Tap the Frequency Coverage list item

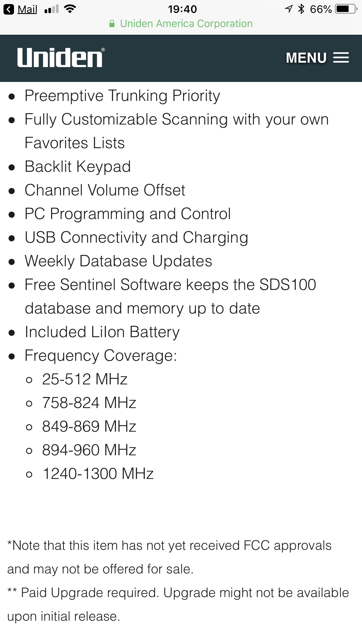click(101, 356)
